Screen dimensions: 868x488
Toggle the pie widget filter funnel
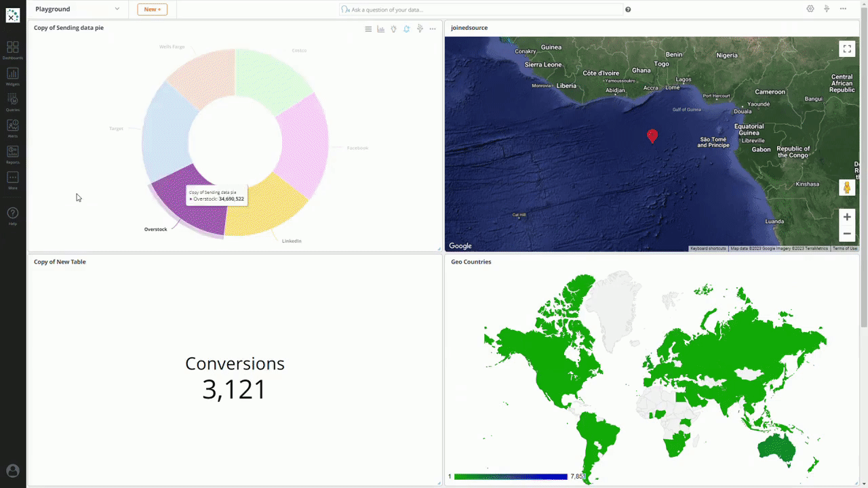pyautogui.click(x=420, y=29)
